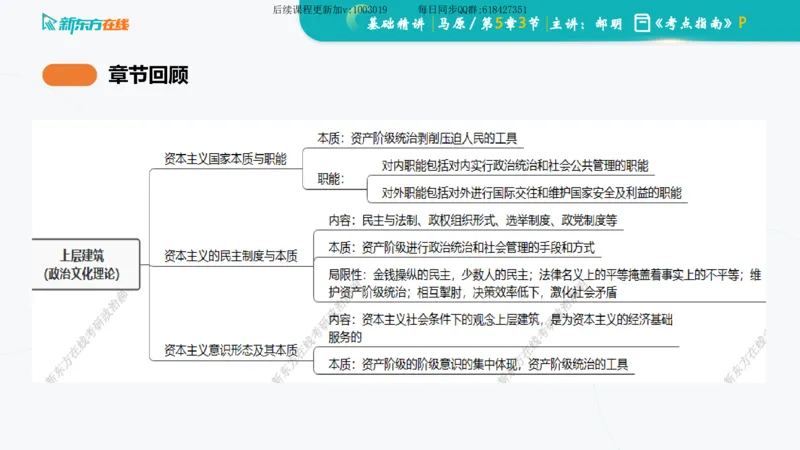Click the book icon beside 《考点指南》

click(642, 23)
